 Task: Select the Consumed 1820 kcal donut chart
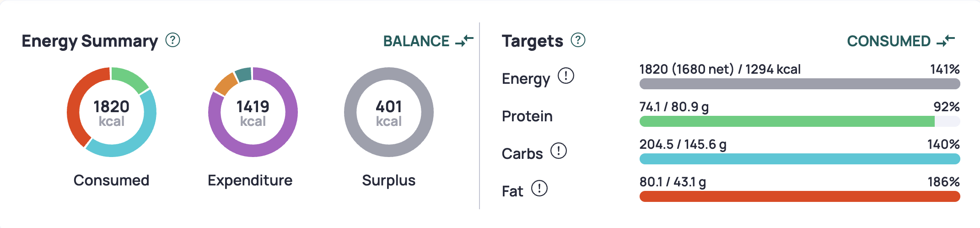click(112, 112)
